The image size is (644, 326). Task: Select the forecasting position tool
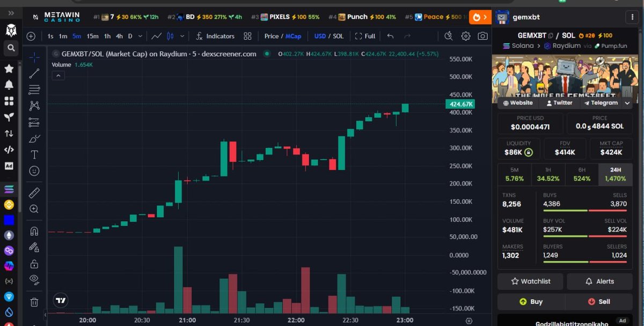[34, 122]
